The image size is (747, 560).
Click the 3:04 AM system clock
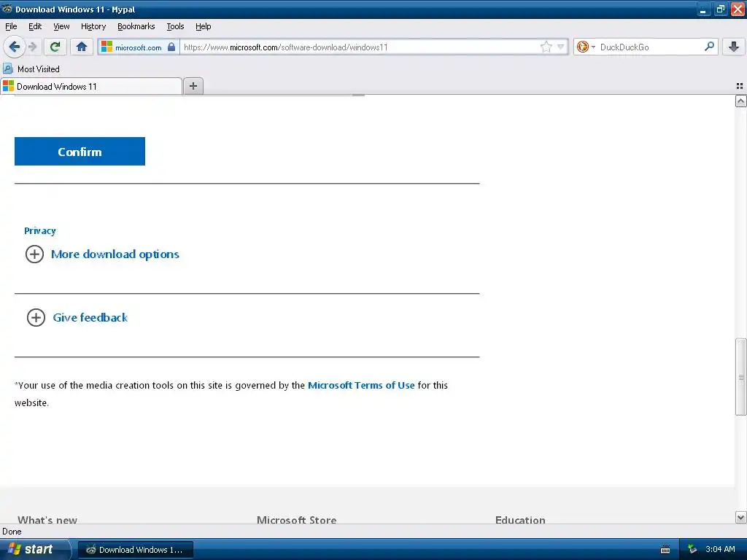pyautogui.click(x=720, y=550)
